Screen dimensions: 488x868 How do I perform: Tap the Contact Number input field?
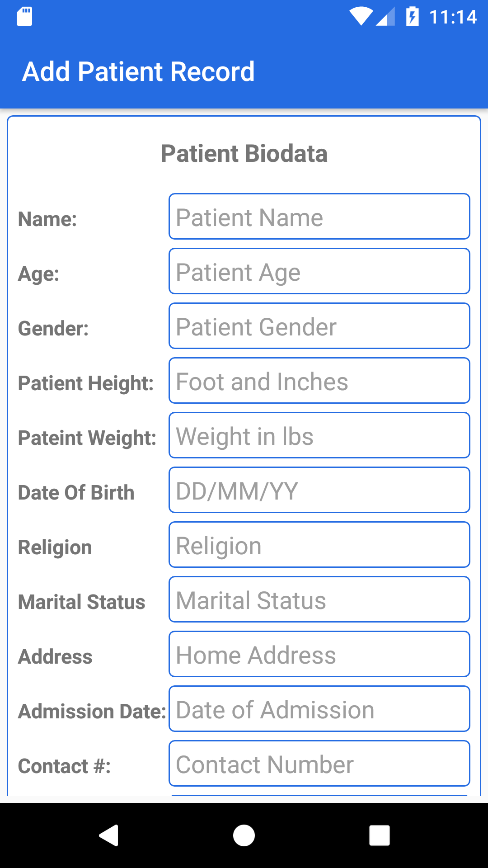tap(319, 764)
